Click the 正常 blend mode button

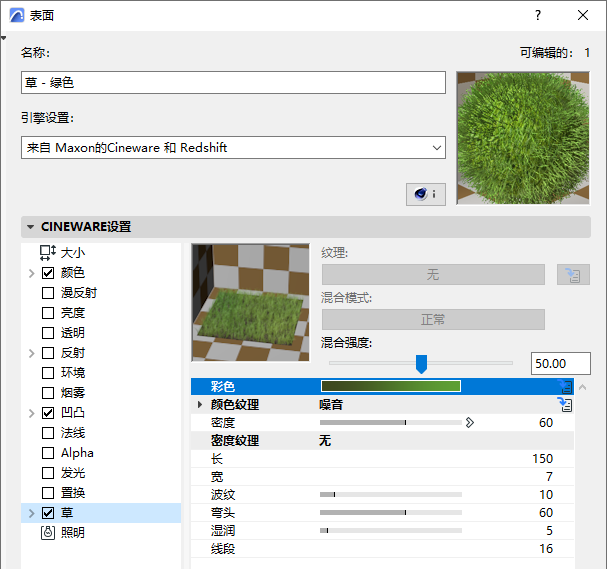pos(433,319)
